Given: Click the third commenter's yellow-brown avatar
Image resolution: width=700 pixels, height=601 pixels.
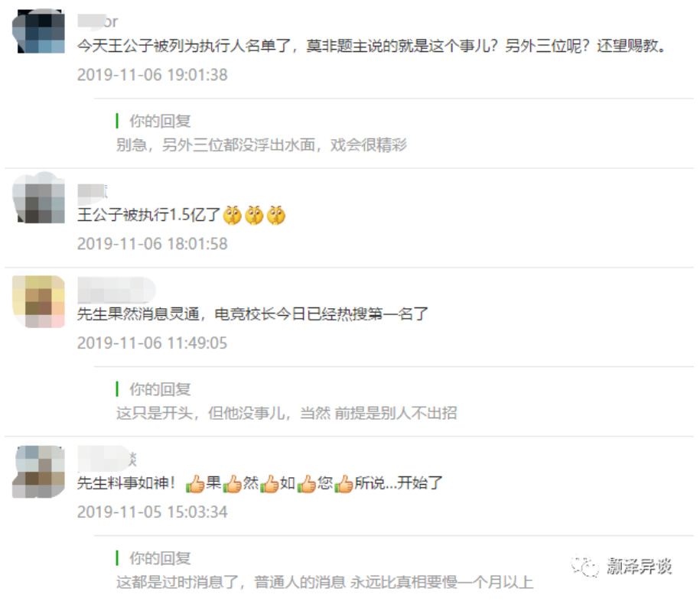Looking at the screenshot, I should (38, 301).
